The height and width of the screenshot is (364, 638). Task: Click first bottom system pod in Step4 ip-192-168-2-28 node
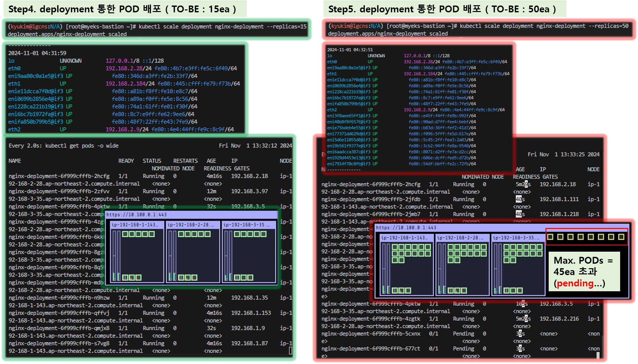tap(181, 277)
